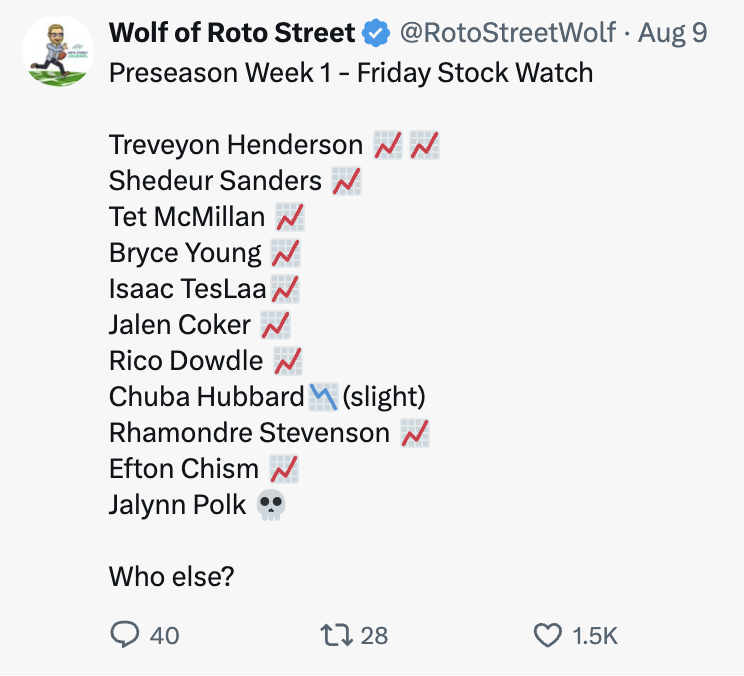The width and height of the screenshot is (744, 676).
Task: Click the skull emoji next to Jalynn Polk
Action: coord(271,505)
